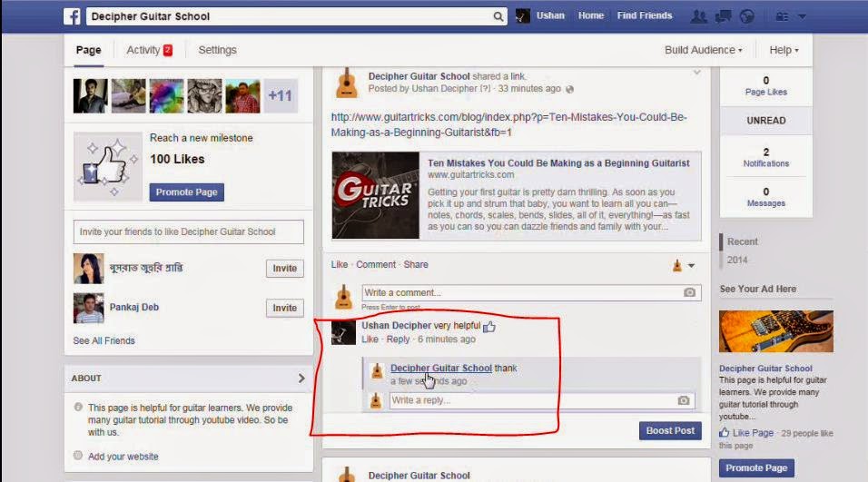
Task: Click the 33 minutes ago timestamp
Action: click(529, 89)
